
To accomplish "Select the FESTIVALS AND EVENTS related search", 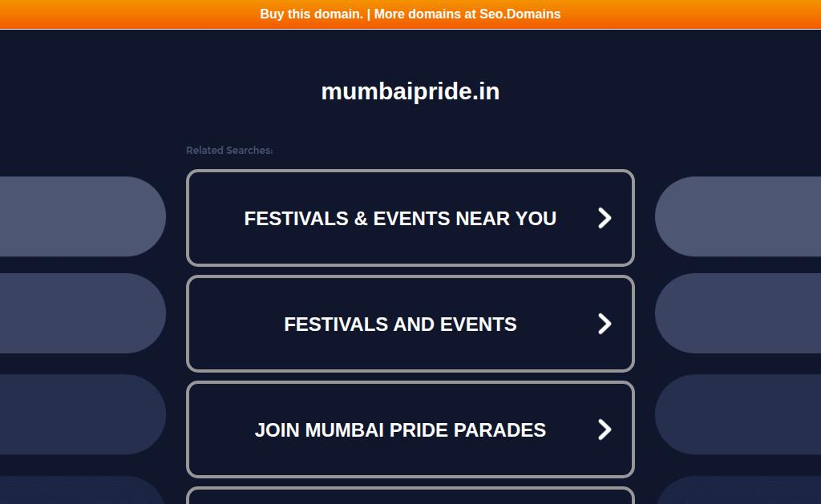I will pos(400,324).
